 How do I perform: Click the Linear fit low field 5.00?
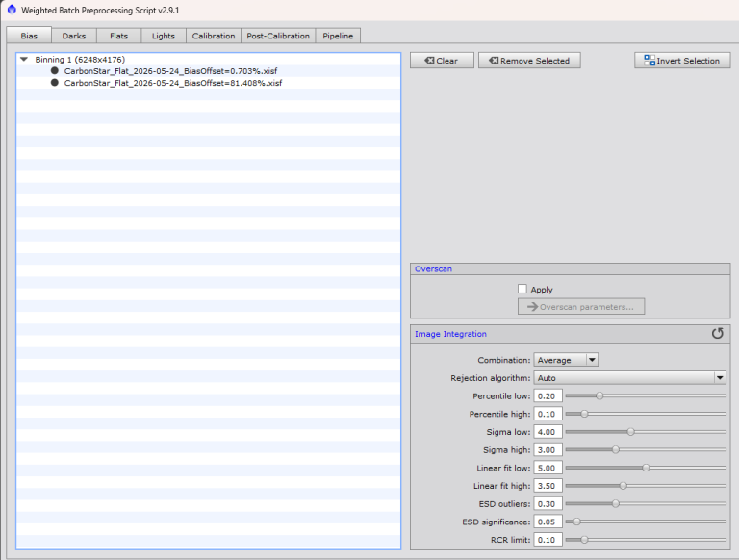click(548, 468)
